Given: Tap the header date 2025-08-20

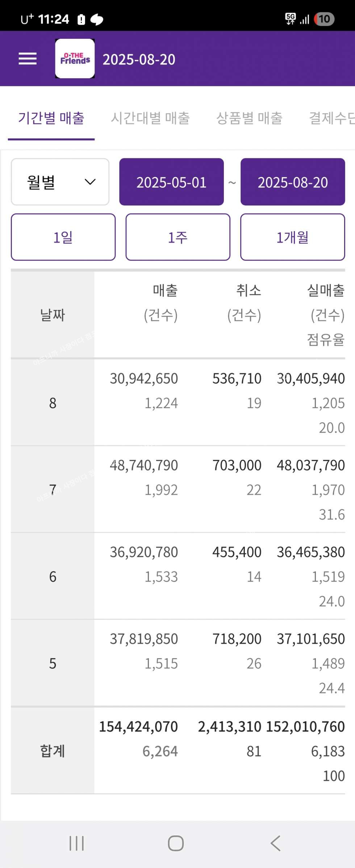Looking at the screenshot, I should (x=139, y=59).
